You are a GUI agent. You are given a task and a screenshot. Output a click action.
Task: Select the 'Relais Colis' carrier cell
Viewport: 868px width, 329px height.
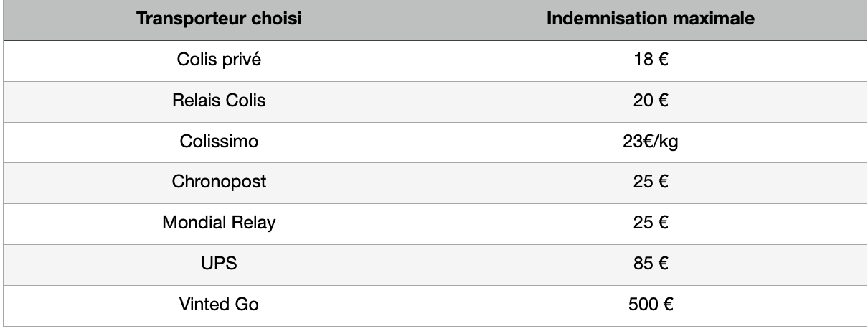[219, 101]
